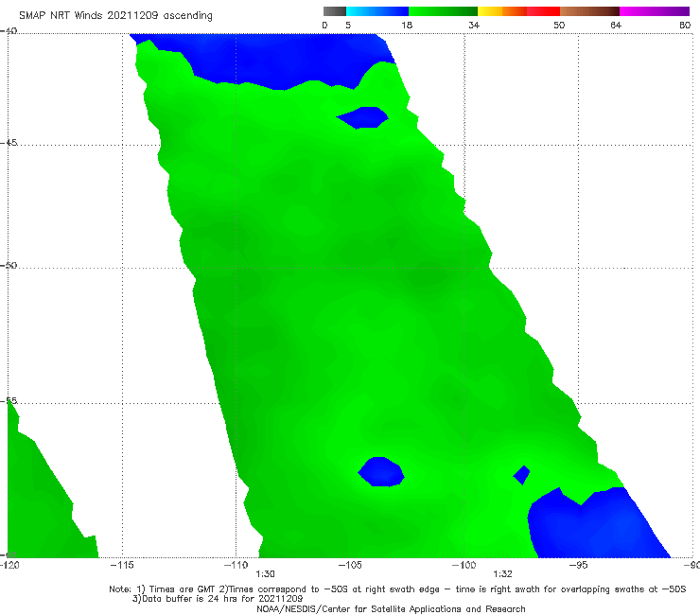Click the longitude label '-120'
The width and height of the screenshot is (700, 615).
click(9, 565)
